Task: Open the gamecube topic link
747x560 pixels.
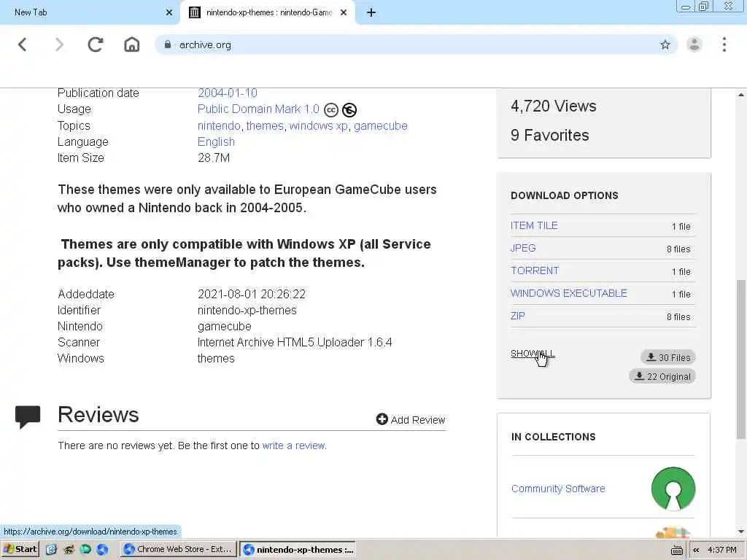Action: tap(381, 125)
